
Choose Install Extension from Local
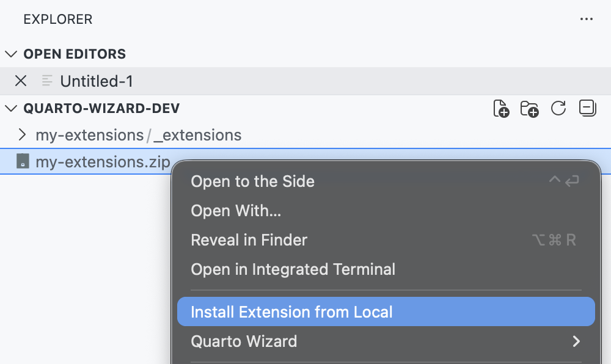coord(291,311)
